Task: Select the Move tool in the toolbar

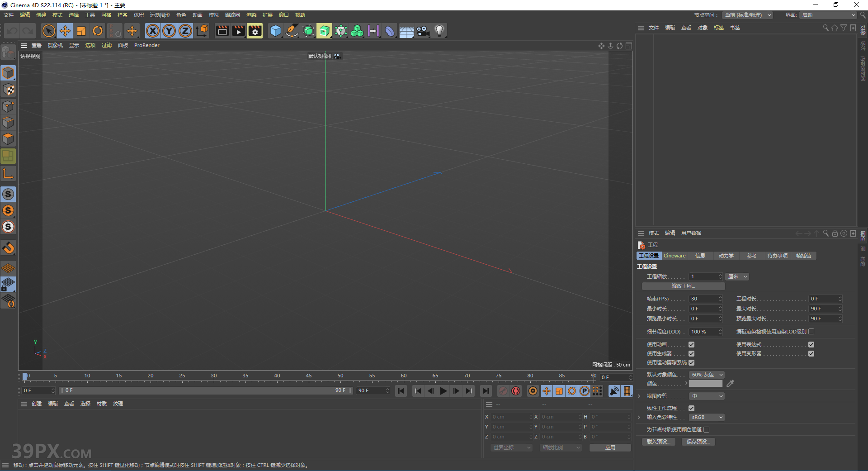Action: [x=65, y=31]
